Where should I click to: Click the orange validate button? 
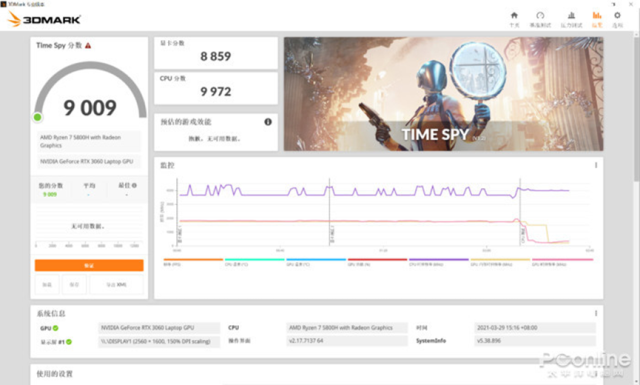click(x=89, y=265)
